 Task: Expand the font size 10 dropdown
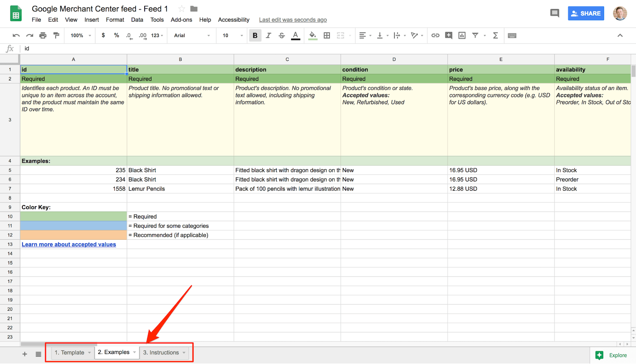click(x=233, y=36)
